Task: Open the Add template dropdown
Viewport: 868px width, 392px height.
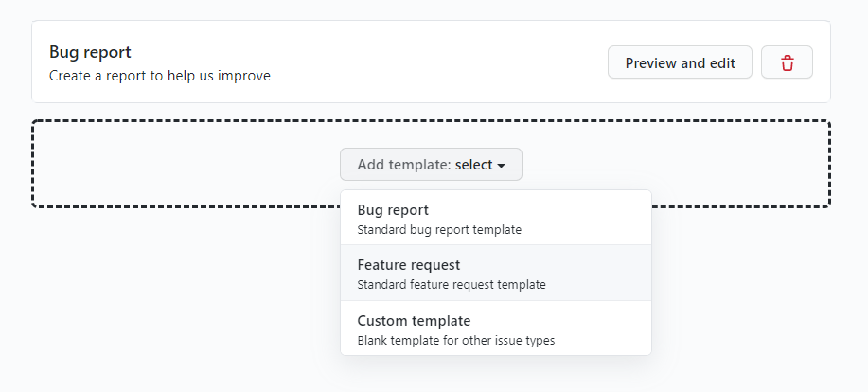Action: [431, 165]
